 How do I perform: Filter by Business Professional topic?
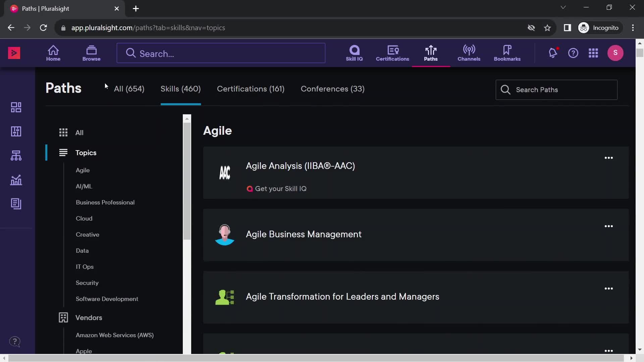point(105,202)
